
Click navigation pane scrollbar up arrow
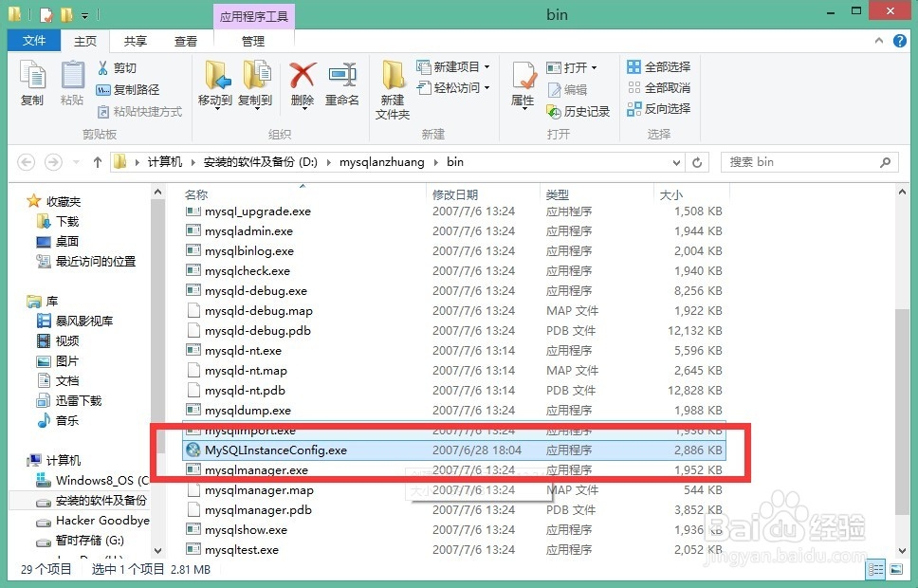(x=157, y=193)
